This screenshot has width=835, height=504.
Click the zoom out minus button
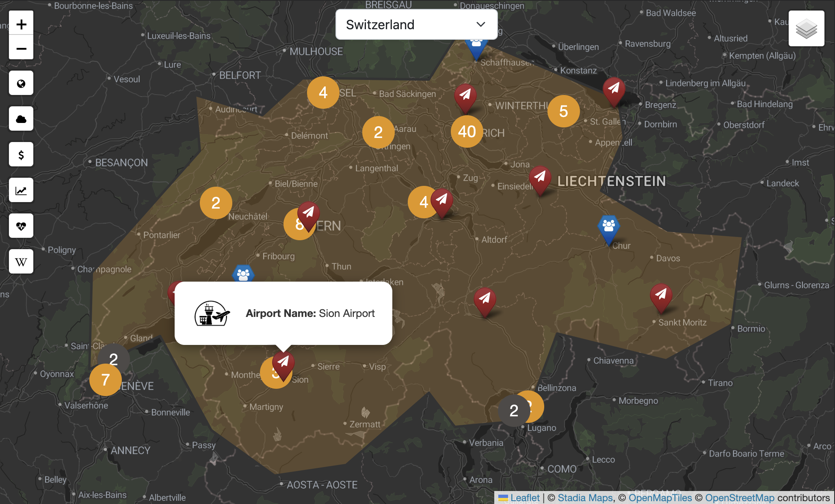[x=21, y=49]
